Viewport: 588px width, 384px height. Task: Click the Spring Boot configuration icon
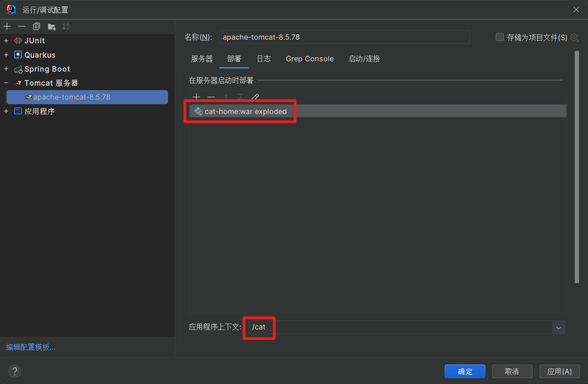[x=18, y=69]
